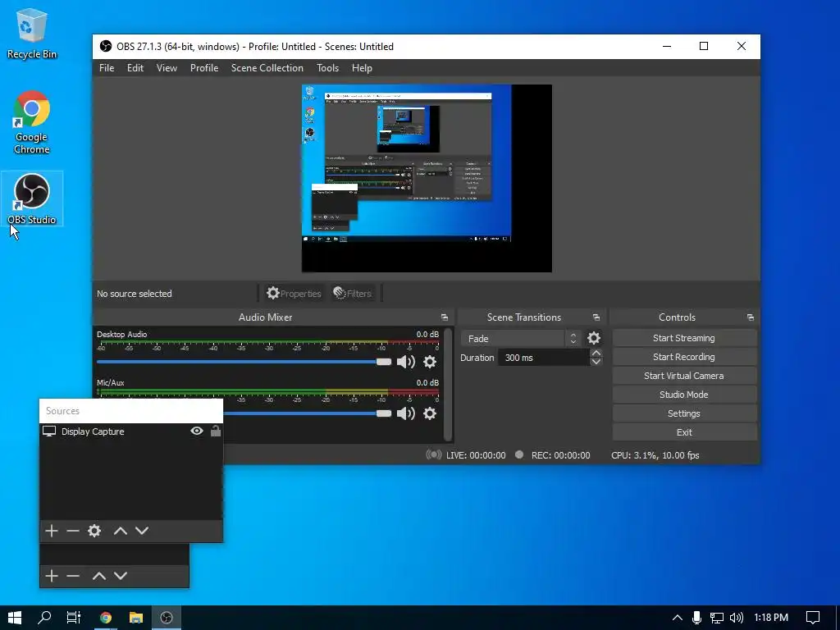Open taskbar Search
Image resolution: width=840 pixels, height=630 pixels.
pyautogui.click(x=44, y=618)
